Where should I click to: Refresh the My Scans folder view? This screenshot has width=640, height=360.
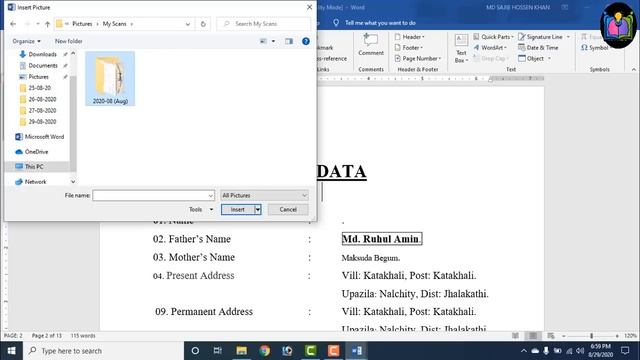coord(203,24)
